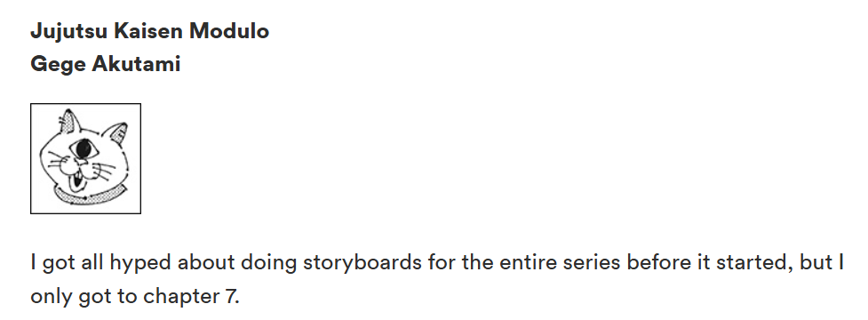Click the cat's left shaded ear
This screenshot has width=868, height=320.
tap(69, 121)
